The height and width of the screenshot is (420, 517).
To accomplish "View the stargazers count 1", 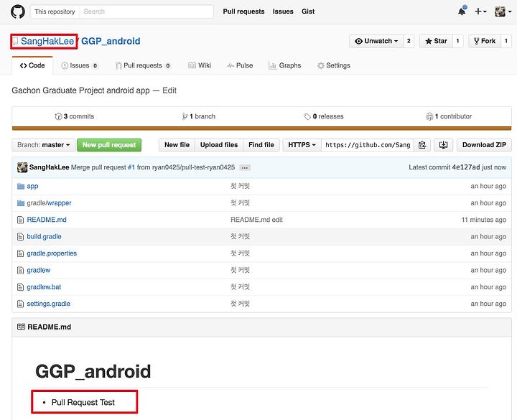I will pos(457,41).
